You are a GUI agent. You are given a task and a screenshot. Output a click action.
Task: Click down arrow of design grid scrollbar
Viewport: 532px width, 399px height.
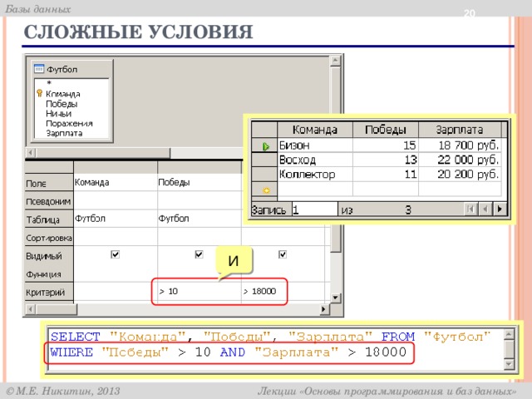335,298
